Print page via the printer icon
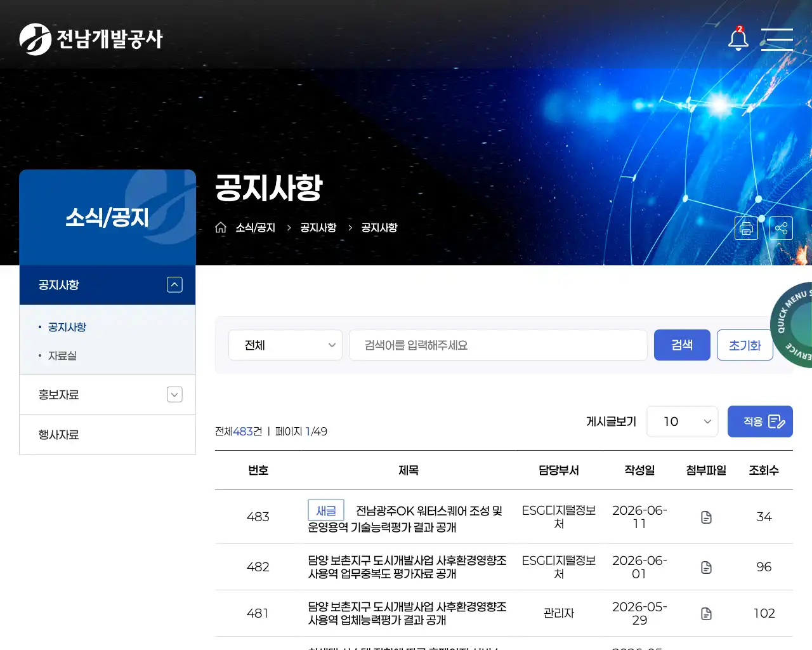This screenshot has height=650, width=812. [x=746, y=228]
